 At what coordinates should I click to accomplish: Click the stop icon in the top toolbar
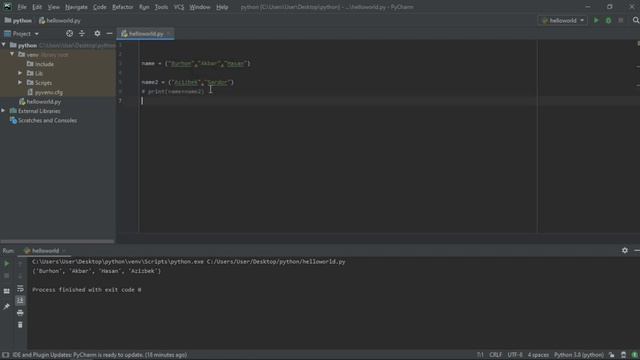(x=620, y=20)
